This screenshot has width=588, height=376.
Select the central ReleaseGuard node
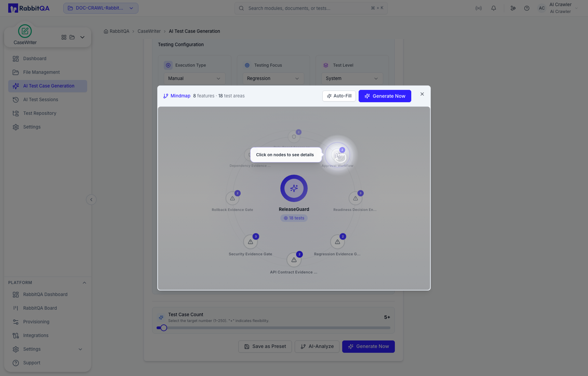pyautogui.click(x=294, y=188)
